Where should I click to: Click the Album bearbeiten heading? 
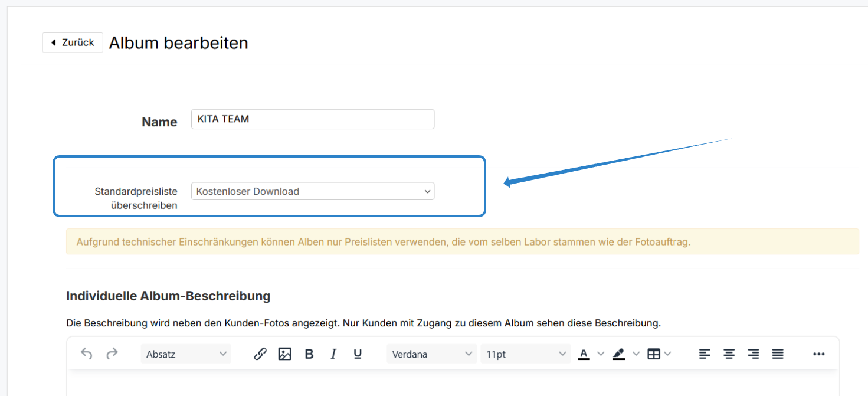click(178, 42)
